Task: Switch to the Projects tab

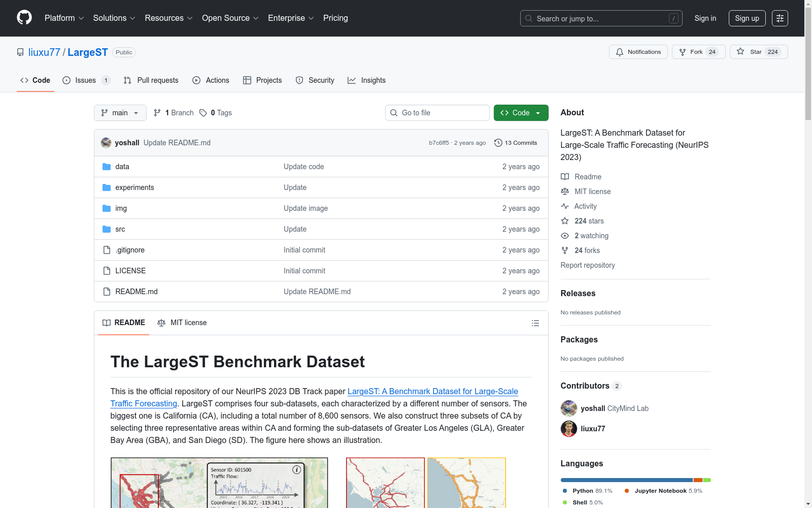Action: click(262, 80)
